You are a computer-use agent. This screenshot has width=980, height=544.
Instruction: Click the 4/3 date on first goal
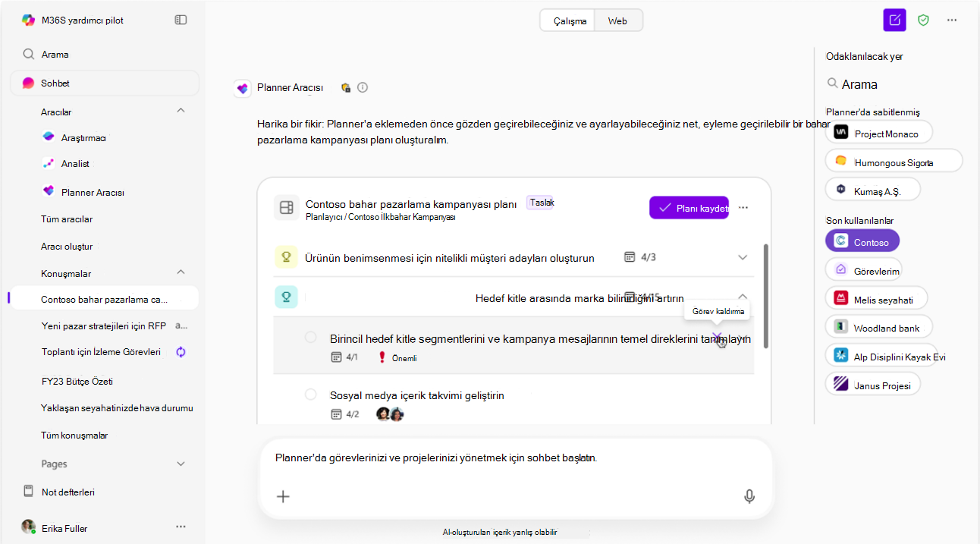click(640, 257)
